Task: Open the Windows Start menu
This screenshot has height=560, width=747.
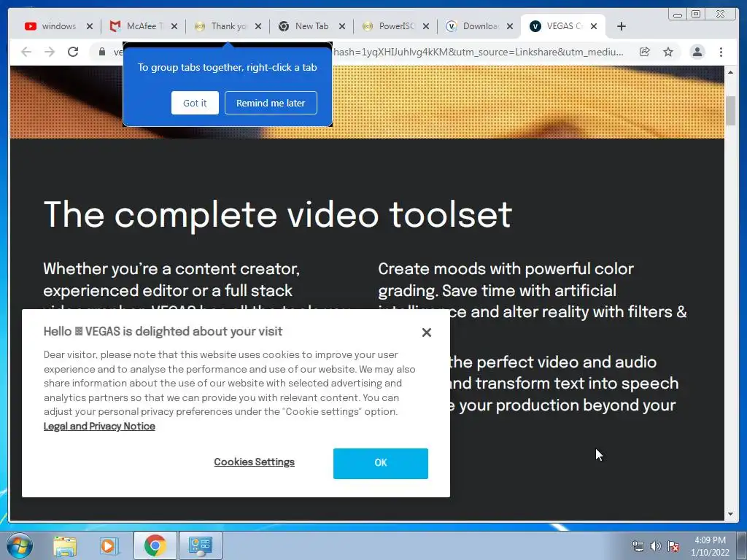Action: [x=19, y=545]
